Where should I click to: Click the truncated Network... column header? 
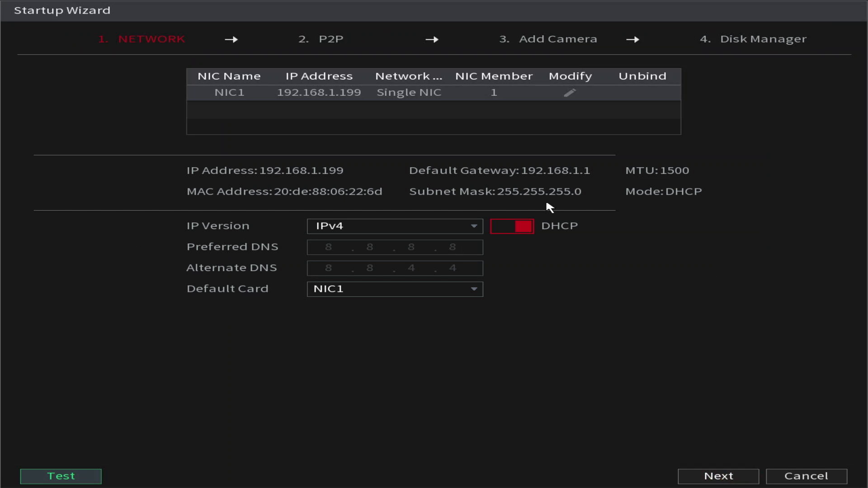tap(409, 76)
